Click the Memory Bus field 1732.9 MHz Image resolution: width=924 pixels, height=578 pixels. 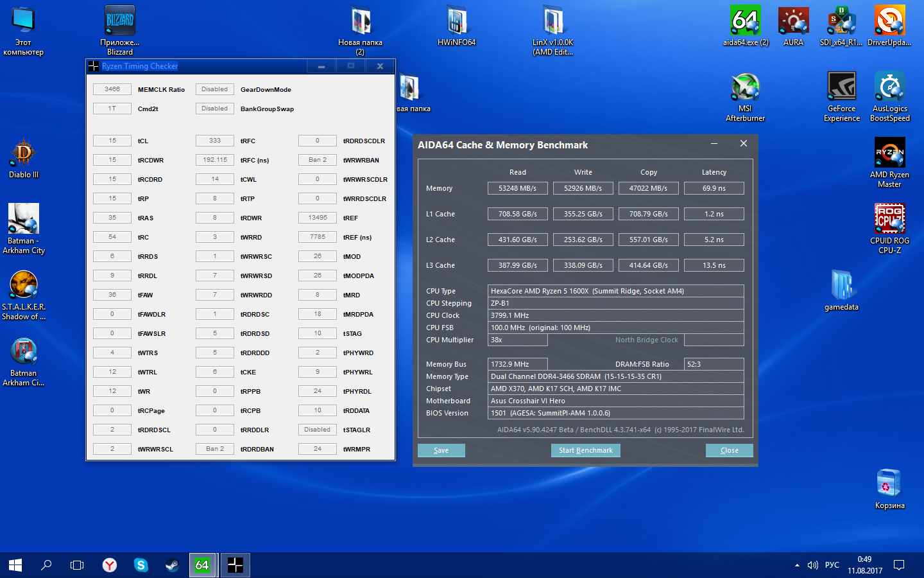coord(518,364)
